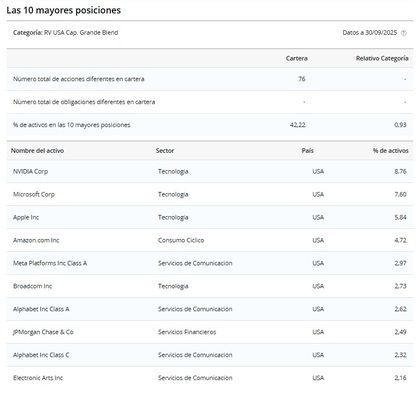Click 'Consumo Cíclico' sector for Amazon
Viewport: 420px width, 398px height.
(181, 240)
